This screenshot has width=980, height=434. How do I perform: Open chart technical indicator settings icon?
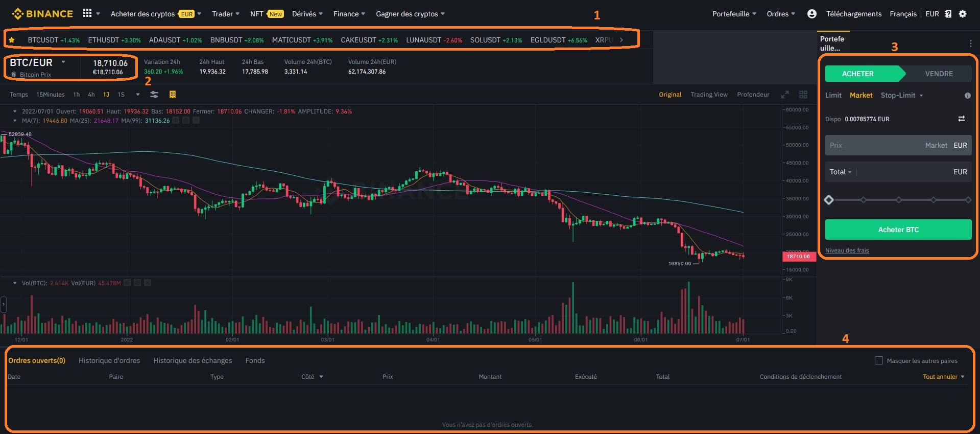point(154,95)
